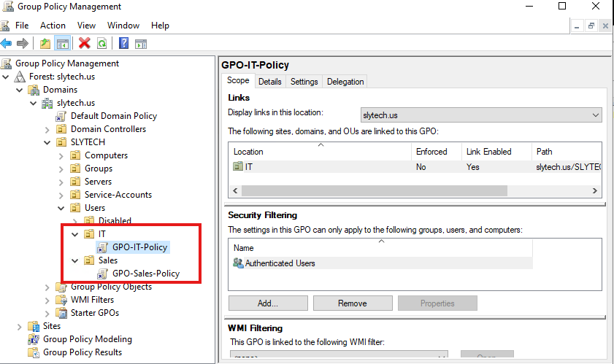
Task: Click the WMI Filters folder icon
Action: pos(61,300)
